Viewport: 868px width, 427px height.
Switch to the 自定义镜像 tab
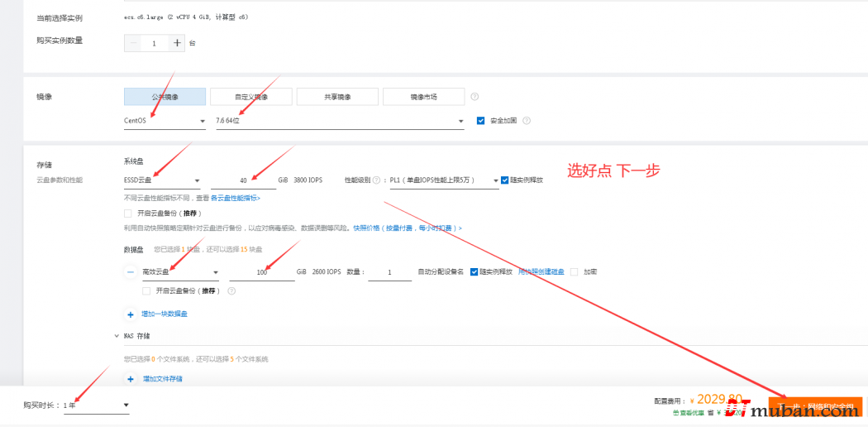(250, 97)
